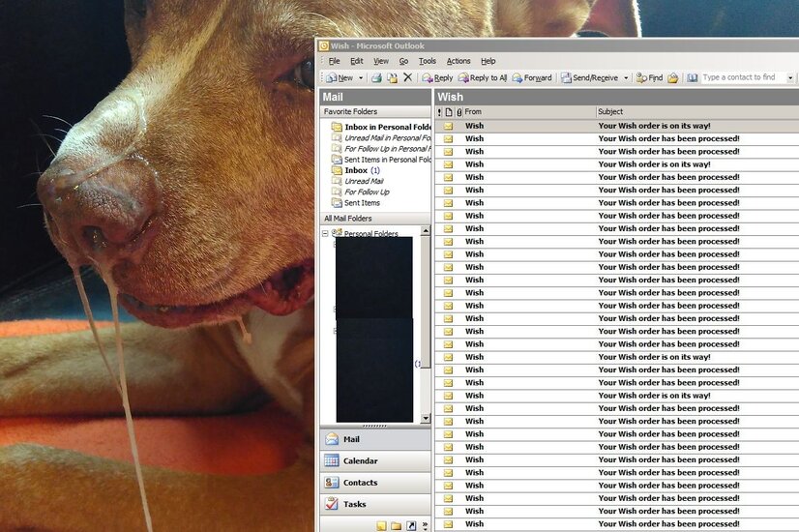Screen dimensions: 799x532
Task: Click the Notes icon in navigation strip
Action: [381, 525]
